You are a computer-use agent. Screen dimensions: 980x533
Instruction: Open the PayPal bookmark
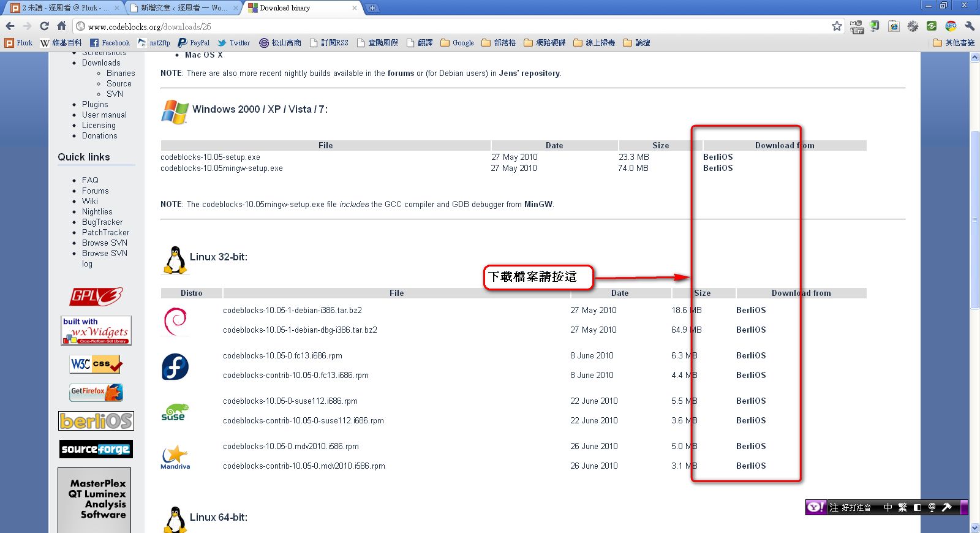point(194,42)
